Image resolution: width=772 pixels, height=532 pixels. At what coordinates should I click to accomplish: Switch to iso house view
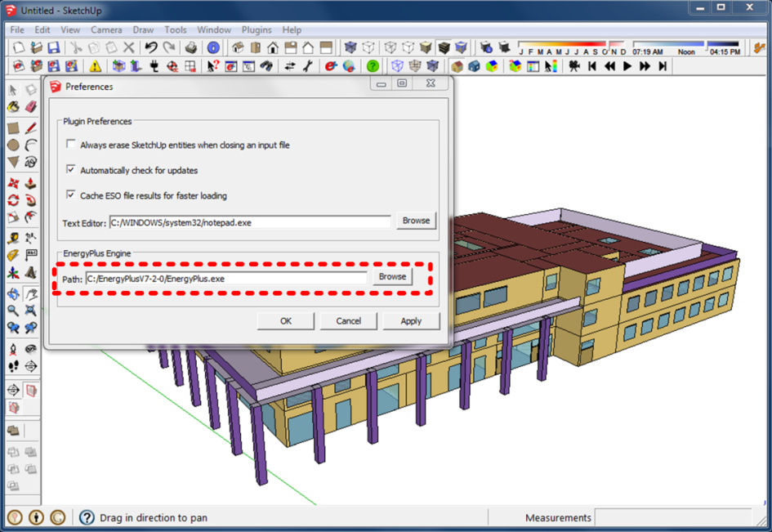coord(239,47)
